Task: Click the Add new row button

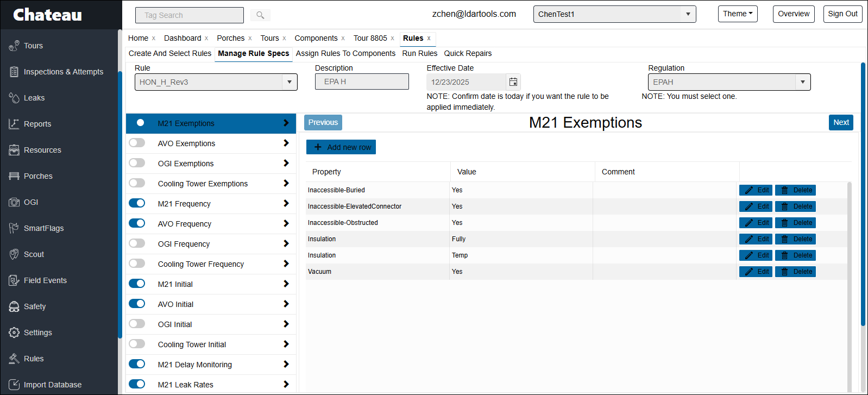Action: click(341, 147)
